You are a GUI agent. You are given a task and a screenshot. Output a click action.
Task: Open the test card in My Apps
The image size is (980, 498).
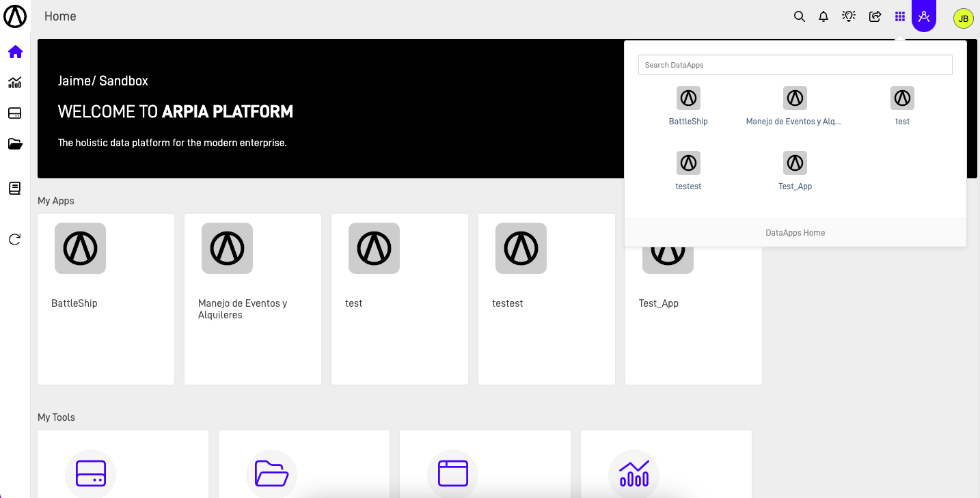click(400, 299)
